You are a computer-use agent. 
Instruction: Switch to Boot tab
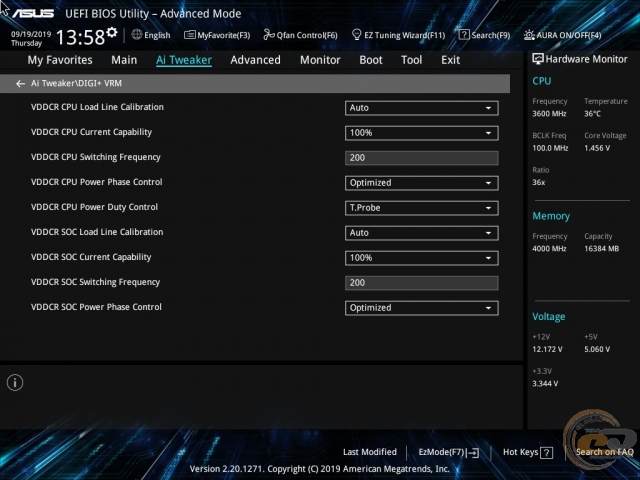point(371,60)
